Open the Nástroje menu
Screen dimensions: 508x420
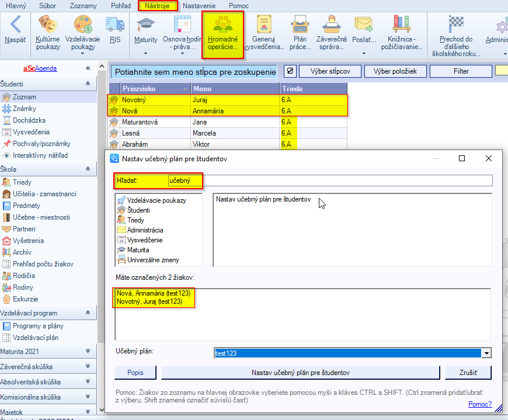(158, 5)
